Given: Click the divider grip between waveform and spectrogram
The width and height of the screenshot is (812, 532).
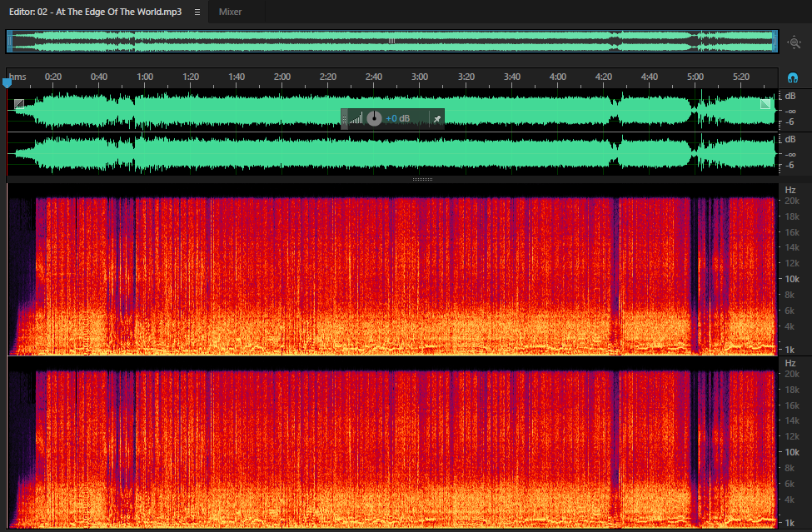Looking at the screenshot, I should pos(422,180).
